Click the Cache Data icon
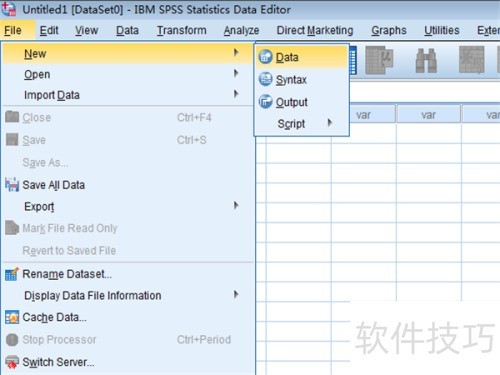Viewport: 500px width, 375px height. [12, 317]
